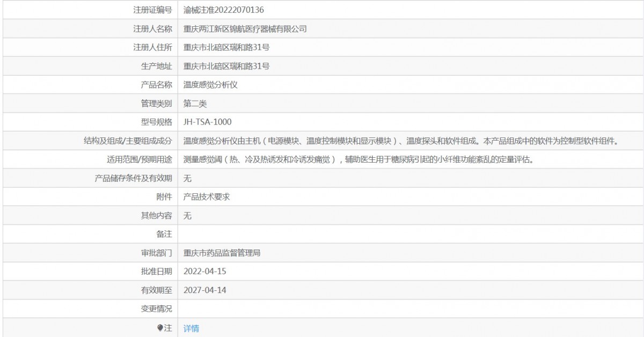Select expiry date 2027-04-14

[205, 290]
